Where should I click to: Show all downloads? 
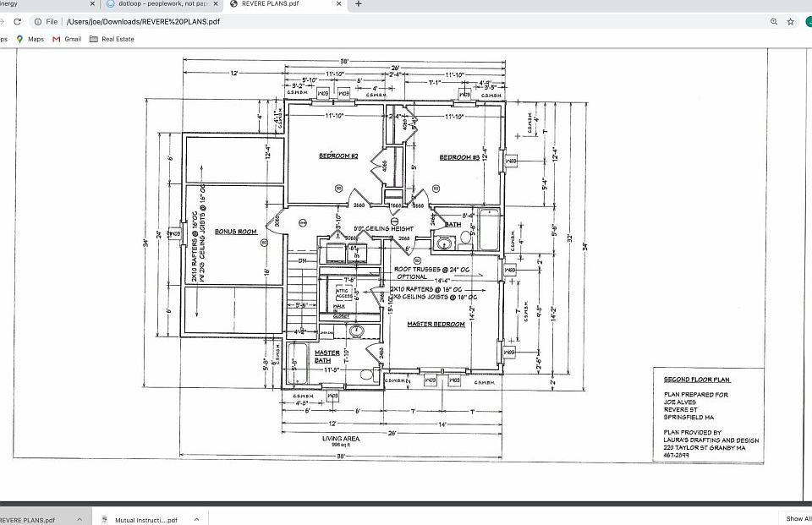[798, 518]
